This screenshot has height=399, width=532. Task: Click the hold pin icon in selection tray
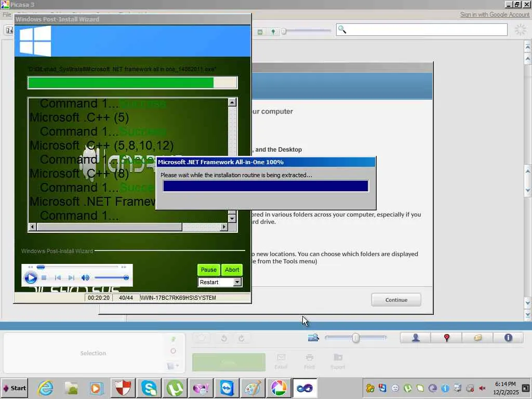point(174,339)
